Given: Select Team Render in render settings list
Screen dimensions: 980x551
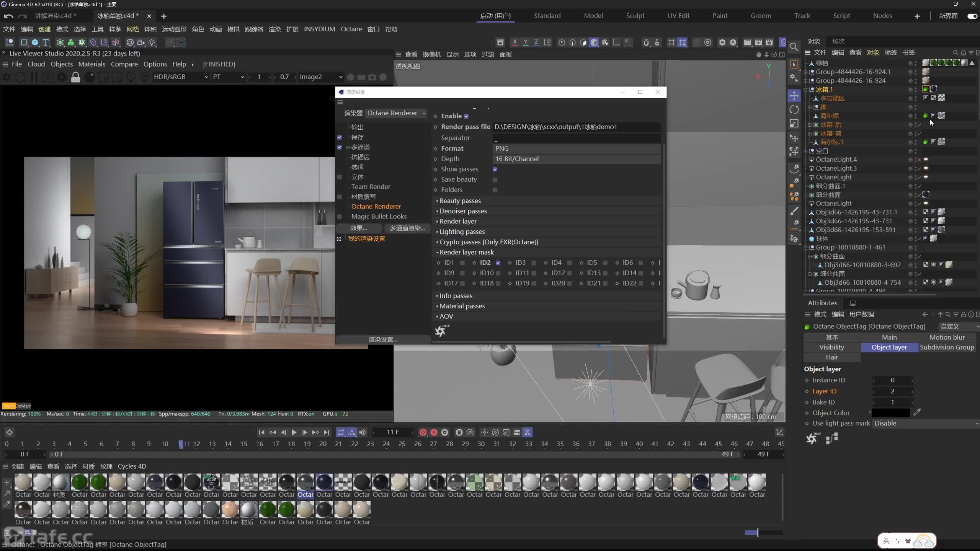Looking at the screenshot, I should click(371, 187).
